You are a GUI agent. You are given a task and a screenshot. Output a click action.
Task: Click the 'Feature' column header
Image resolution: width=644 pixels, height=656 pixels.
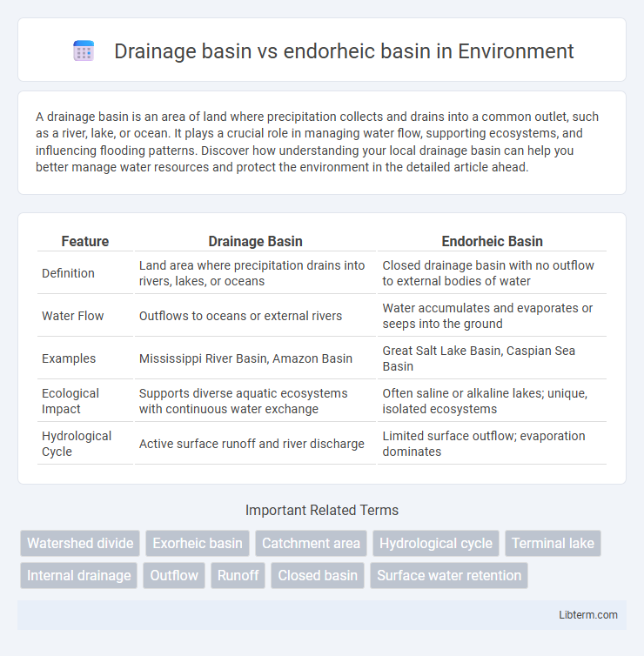coord(85,241)
